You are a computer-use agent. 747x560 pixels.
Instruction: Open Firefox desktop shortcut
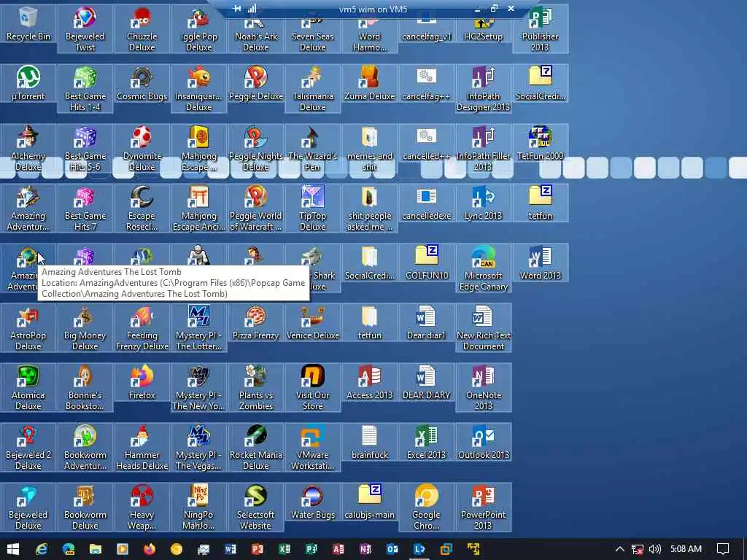[142, 382]
